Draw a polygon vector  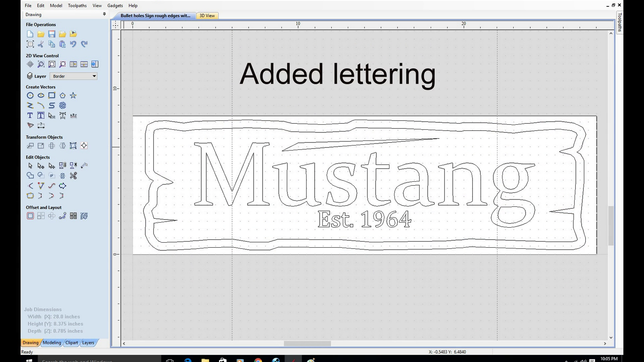click(x=62, y=96)
